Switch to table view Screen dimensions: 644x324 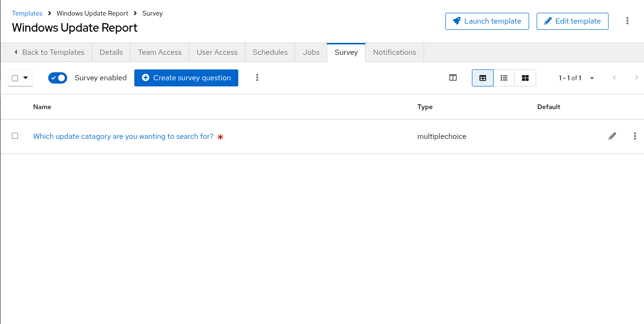pos(483,78)
